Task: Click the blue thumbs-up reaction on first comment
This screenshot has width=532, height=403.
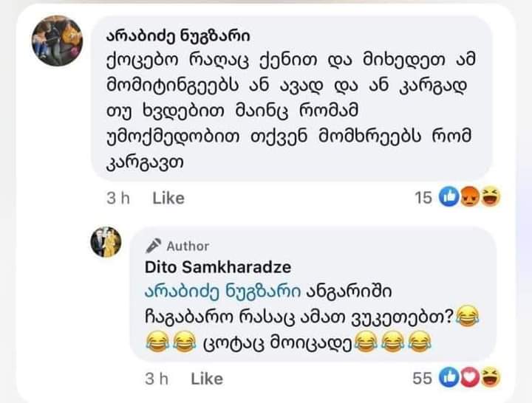Action: pyautogui.click(x=449, y=197)
